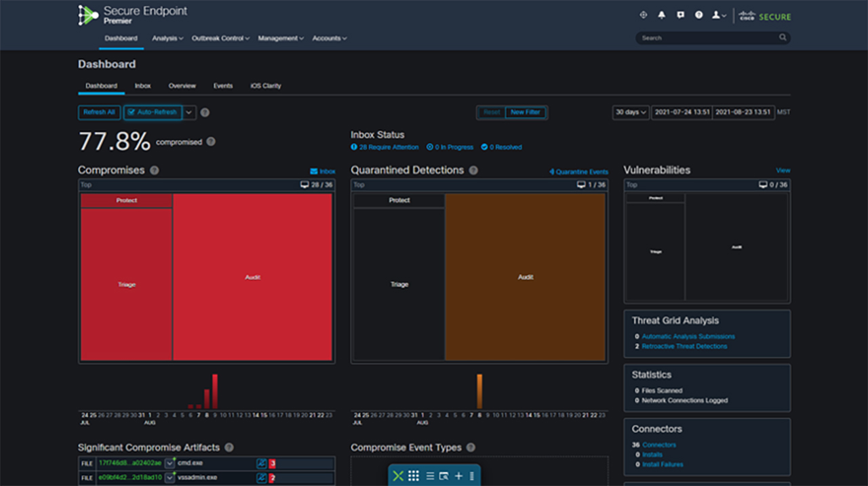Open the Accounts menu dropdown

click(x=330, y=39)
